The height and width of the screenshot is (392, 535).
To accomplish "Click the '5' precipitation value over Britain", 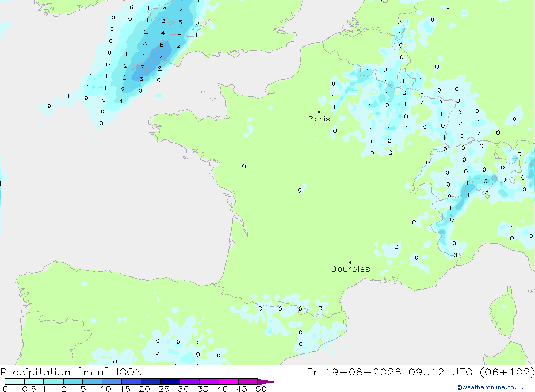I will (x=180, y=22).
